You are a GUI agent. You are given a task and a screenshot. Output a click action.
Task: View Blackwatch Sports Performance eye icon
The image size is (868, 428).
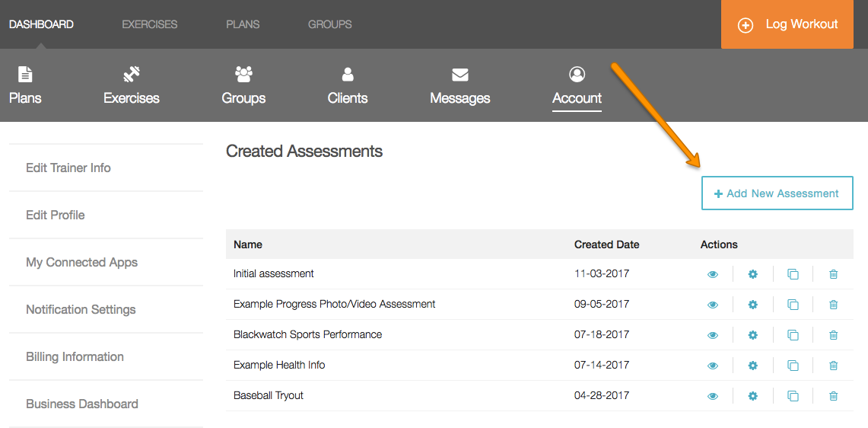tap(713, 335)
